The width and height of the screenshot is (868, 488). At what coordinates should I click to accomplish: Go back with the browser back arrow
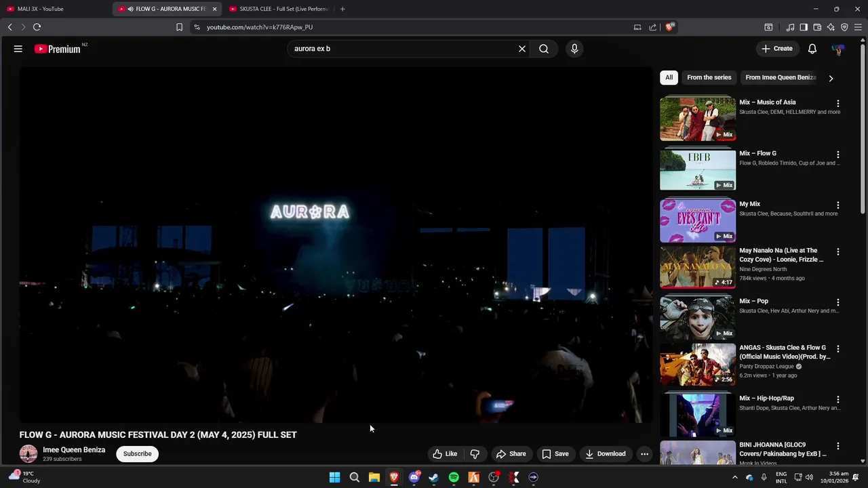9,27
